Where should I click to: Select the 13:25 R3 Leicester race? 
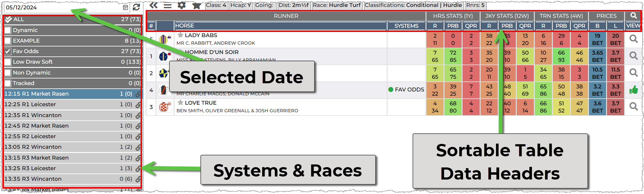tap(72, 168)
